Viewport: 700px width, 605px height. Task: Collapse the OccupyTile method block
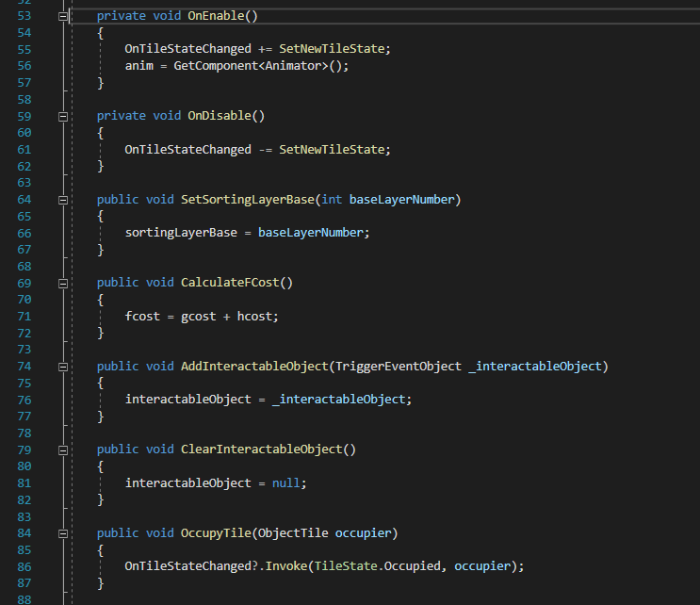63,532
